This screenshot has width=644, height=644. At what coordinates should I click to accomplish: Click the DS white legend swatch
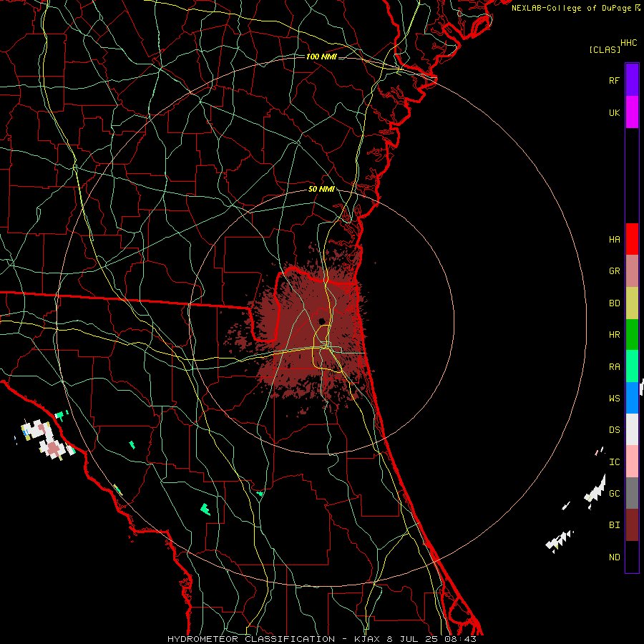(632, 429)
